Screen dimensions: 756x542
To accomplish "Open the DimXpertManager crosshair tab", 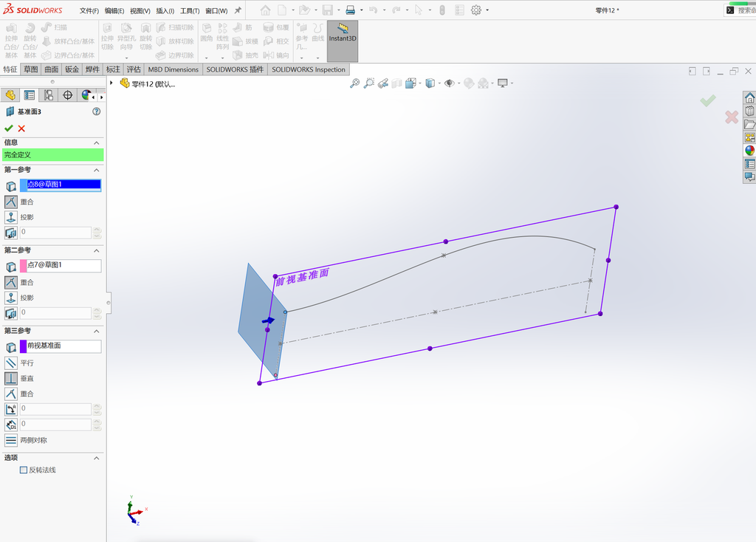I will (67, 95).
